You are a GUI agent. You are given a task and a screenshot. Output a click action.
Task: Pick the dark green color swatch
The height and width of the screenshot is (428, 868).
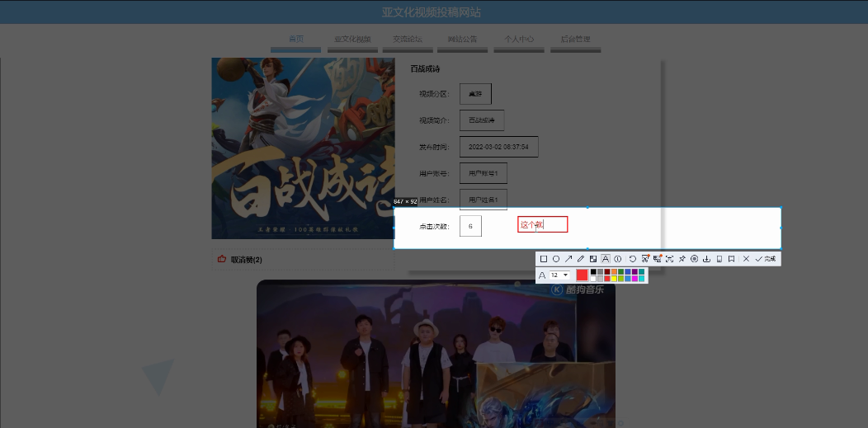[x=621, y=271]
